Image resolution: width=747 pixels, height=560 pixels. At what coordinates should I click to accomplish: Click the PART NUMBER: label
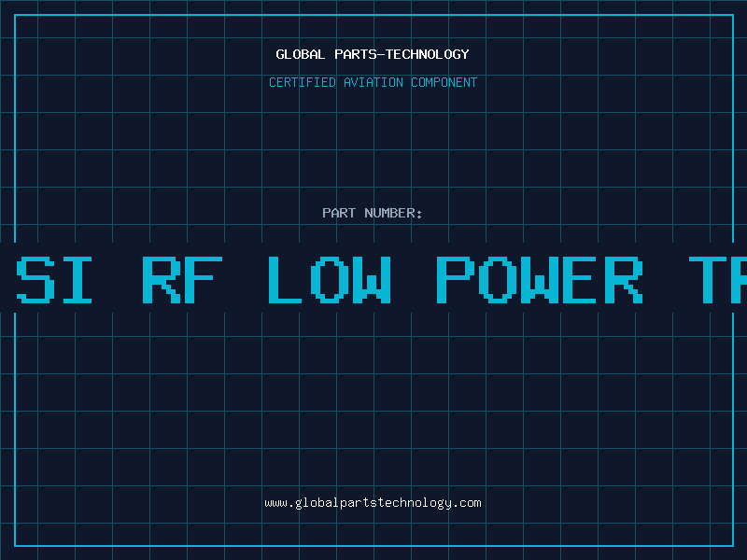point(372,213)
